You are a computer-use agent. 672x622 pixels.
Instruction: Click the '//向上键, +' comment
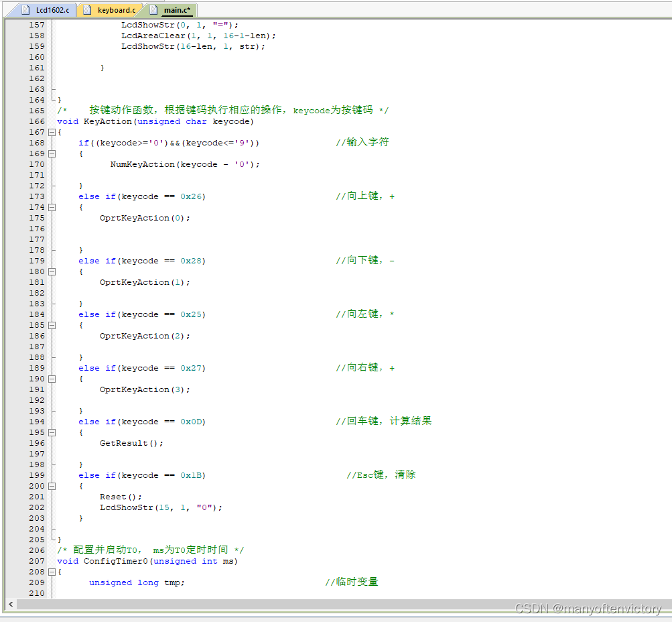(x=366, y=196)
